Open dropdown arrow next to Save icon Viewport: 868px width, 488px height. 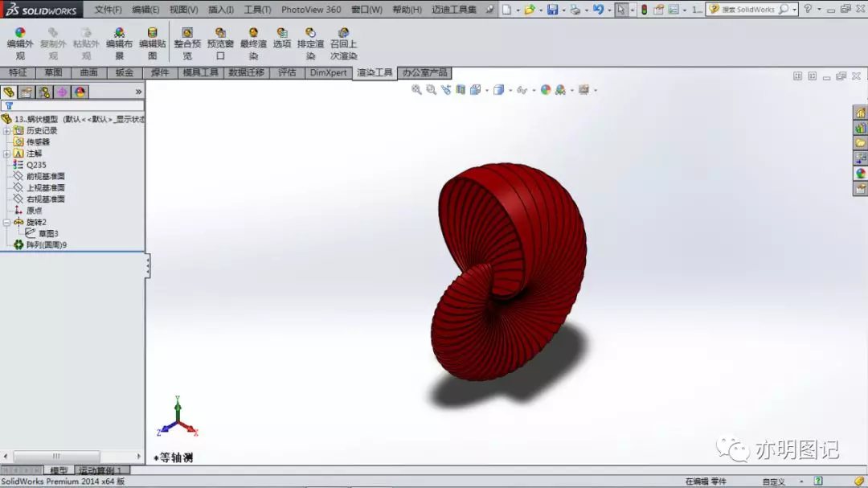point(563,10)
